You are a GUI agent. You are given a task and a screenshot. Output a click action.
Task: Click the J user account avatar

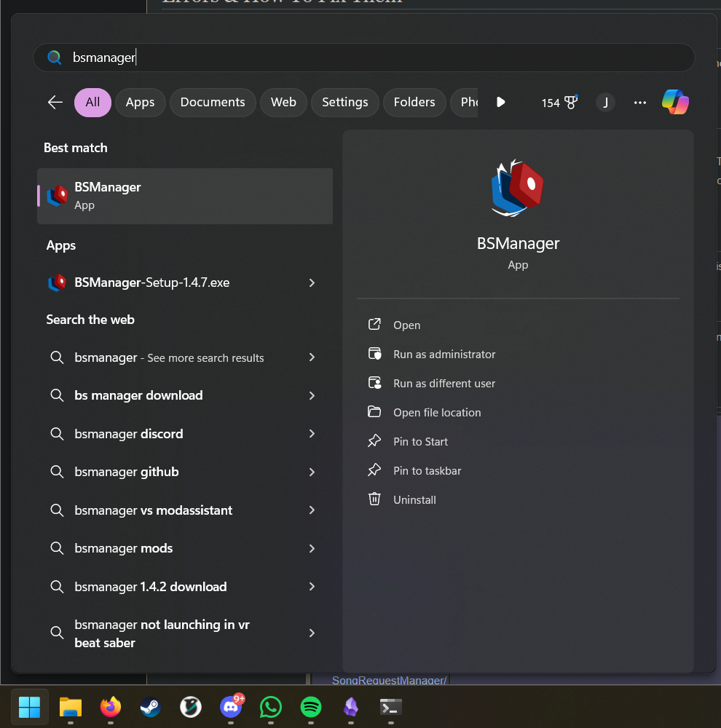click(605, 103)
